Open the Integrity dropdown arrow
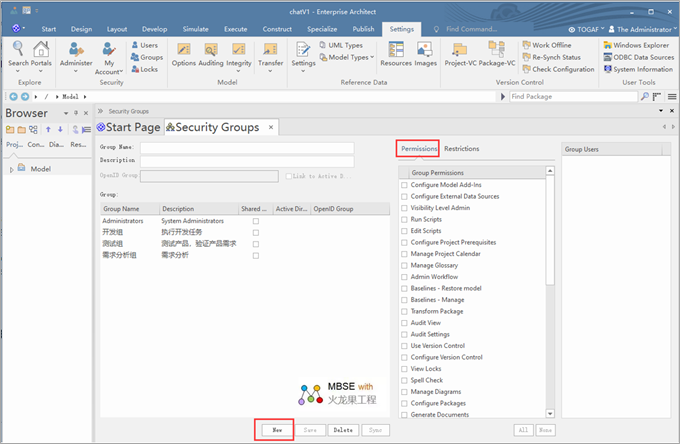This screenshot has width=680, height=444. (x=239, y=71)
